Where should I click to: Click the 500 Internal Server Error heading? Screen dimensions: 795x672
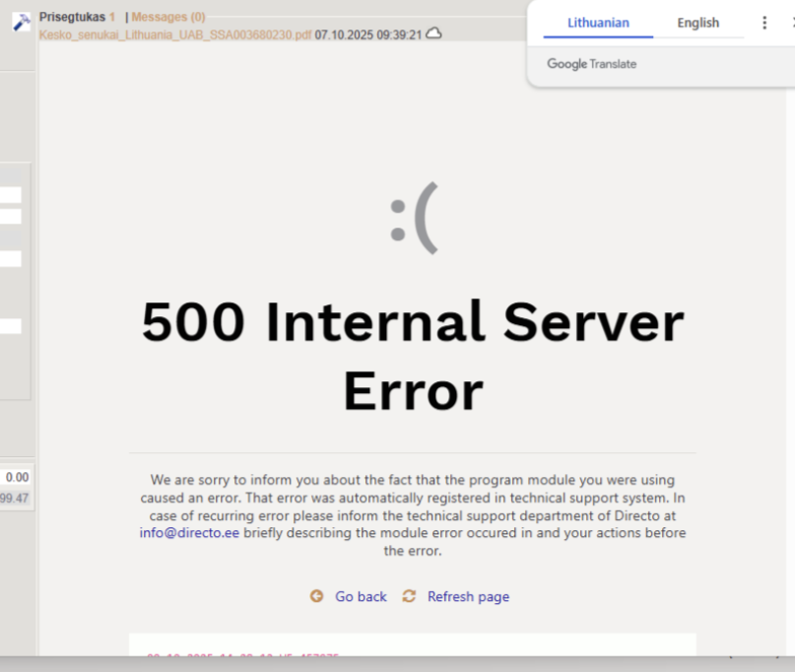tap(412, 356)
